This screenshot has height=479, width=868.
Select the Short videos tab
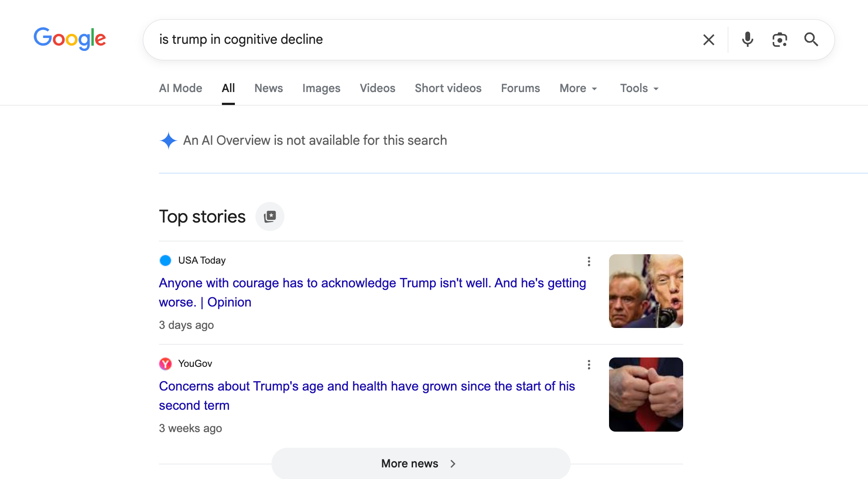click(448, 88)
